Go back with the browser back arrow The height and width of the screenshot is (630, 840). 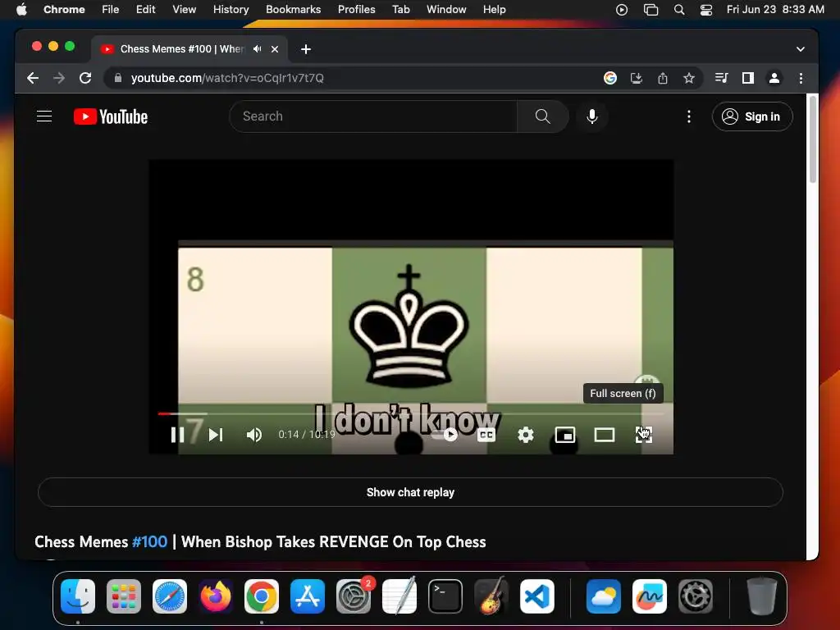(x=33, y=78)
